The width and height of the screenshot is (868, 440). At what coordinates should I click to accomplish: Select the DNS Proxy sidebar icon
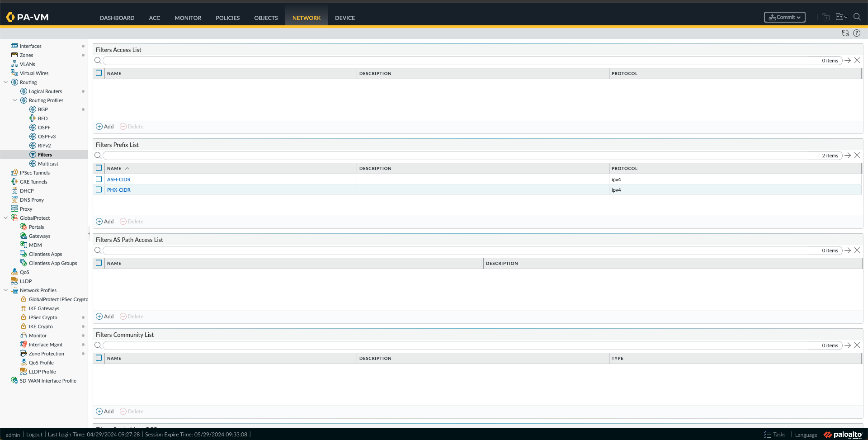point(15,199)
